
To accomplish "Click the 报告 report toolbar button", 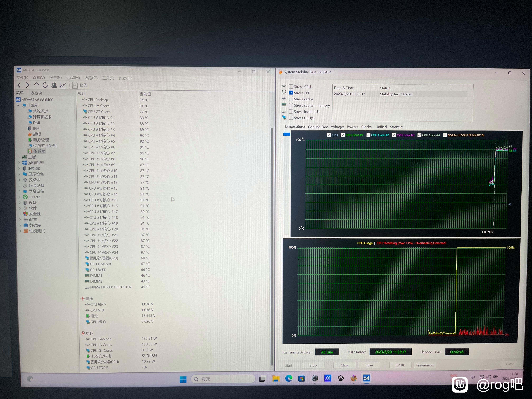I will 80,85.
